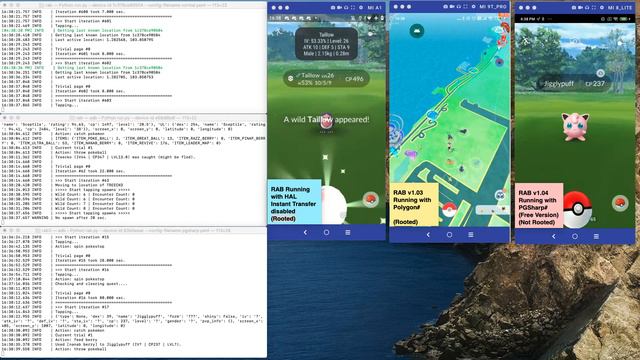640x360 pixels.
Task: Tap recent apps button in MI 8_LITE window
Action: (596, 236)
